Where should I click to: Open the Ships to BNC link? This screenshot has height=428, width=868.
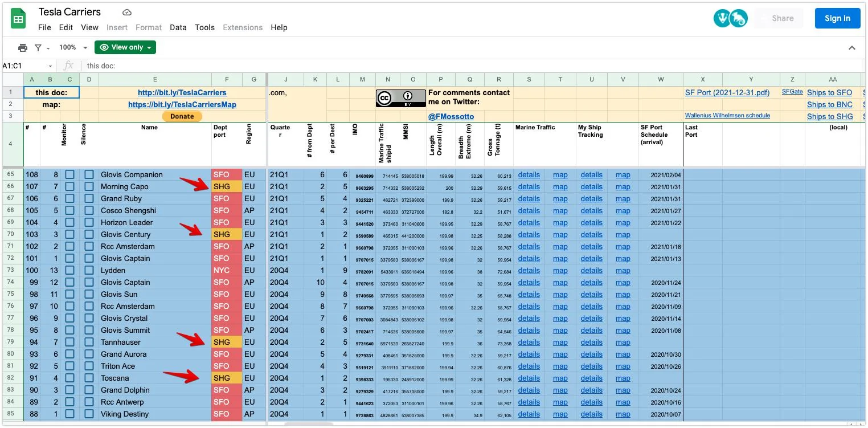(830, 105)
